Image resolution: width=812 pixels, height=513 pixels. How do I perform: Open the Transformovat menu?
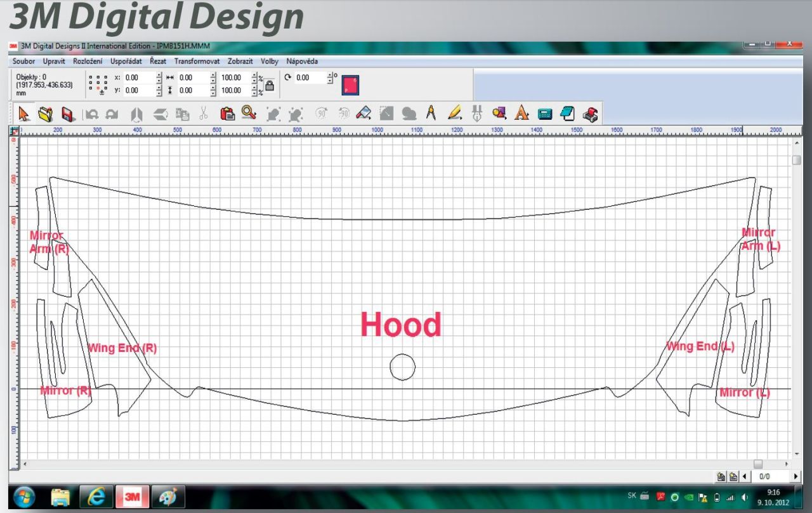point(197,62)
